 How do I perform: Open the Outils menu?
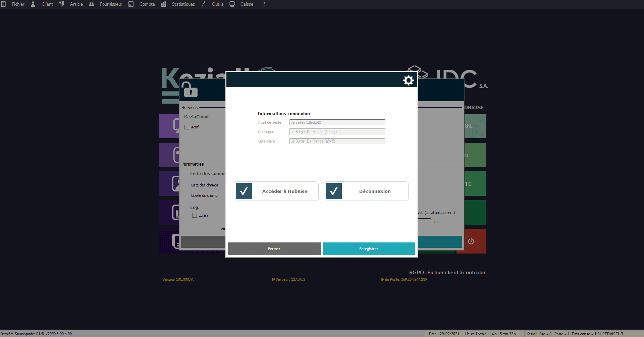click(x=217, y=4)
